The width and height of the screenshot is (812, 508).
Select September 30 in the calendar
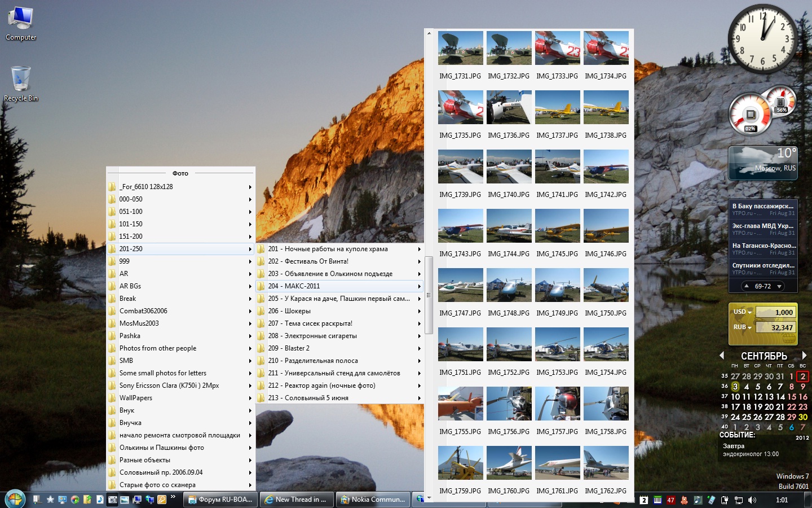(x=802, y=417)
